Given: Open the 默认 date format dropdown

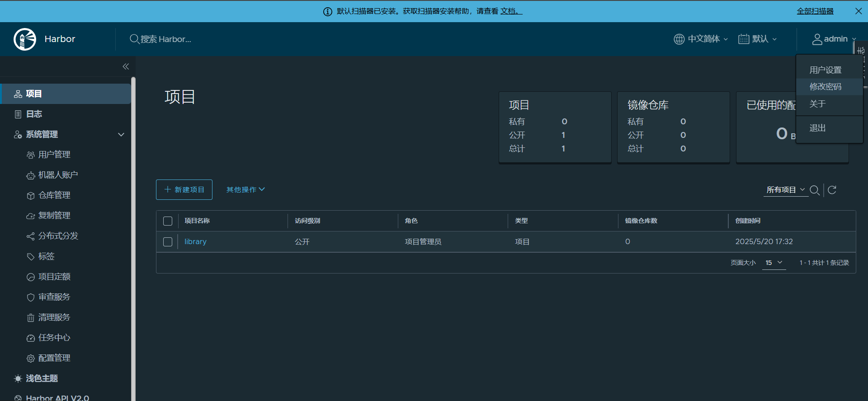Looking at the screenshot, I should [758, 39].
